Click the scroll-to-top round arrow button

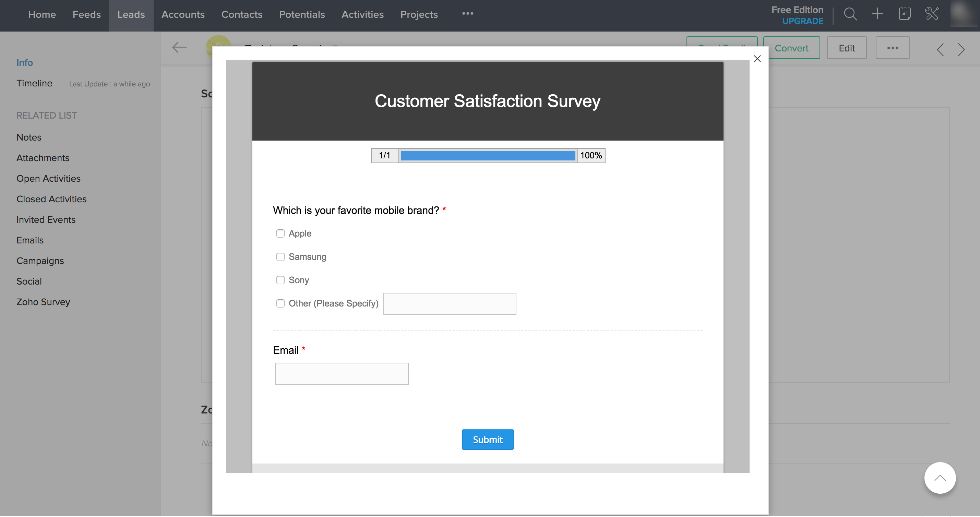click(x=940, y=478)
